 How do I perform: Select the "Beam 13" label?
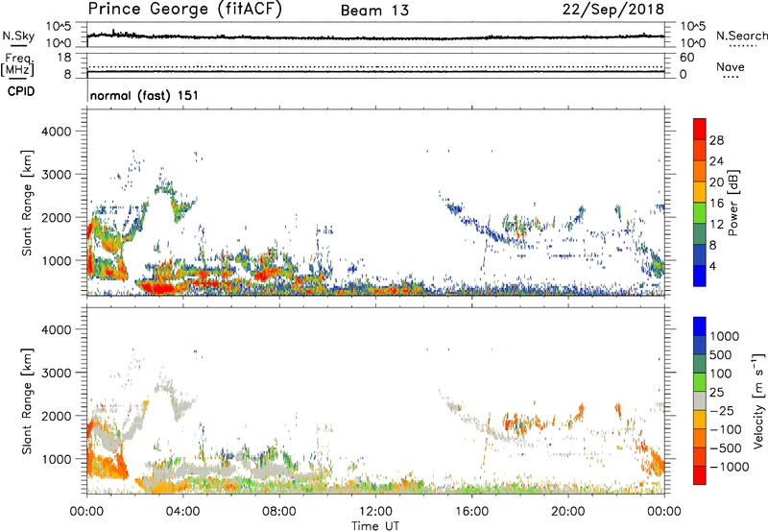[x=374, y=11]
